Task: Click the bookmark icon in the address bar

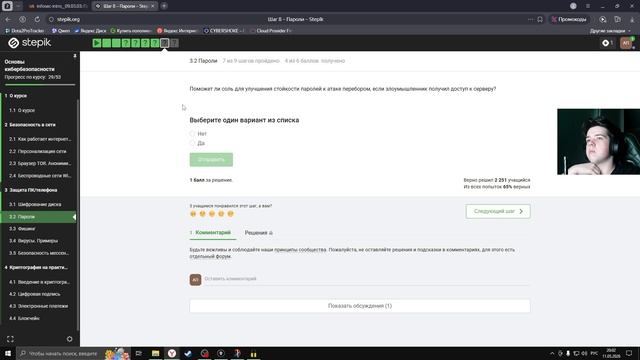Action: 540,19
